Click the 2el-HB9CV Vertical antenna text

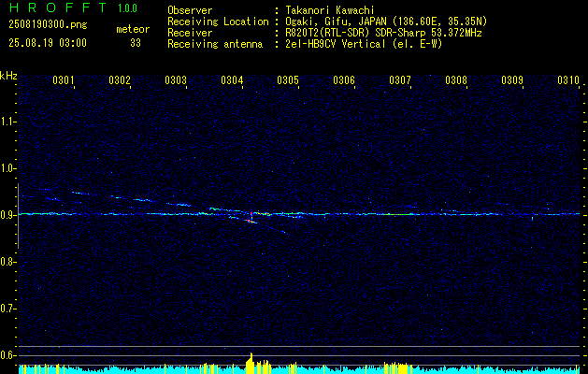click(x=364, y=44)
